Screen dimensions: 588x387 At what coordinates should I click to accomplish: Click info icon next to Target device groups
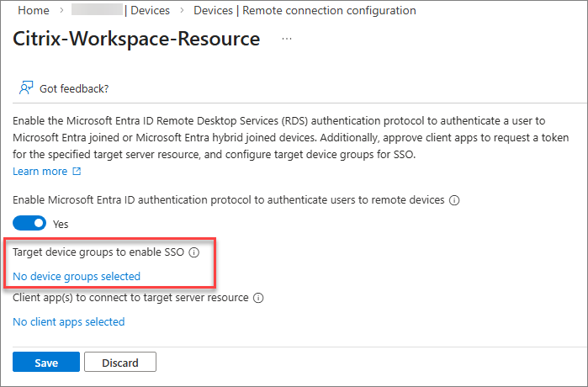pos(193,252)
